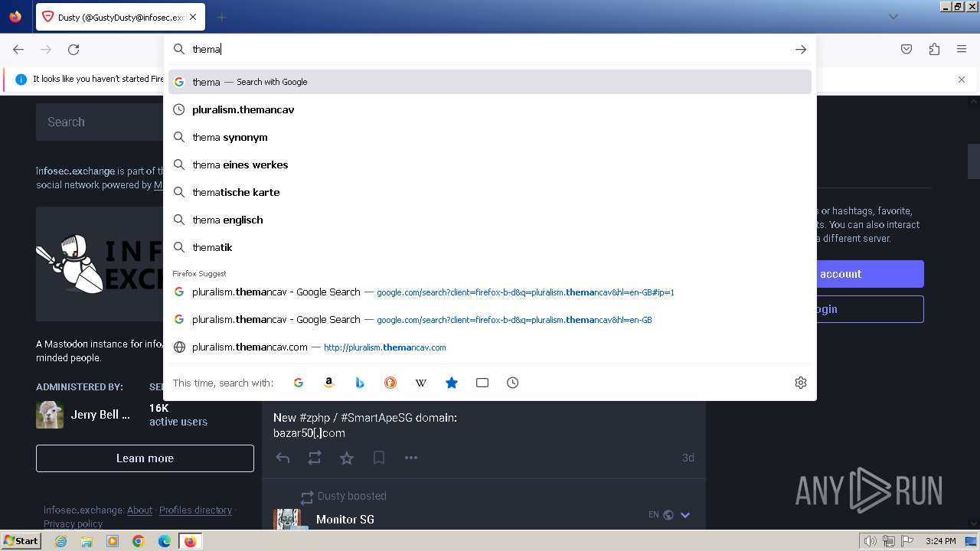Click the Login button
This screenshot has width=980, height=551.
(870, 309)
